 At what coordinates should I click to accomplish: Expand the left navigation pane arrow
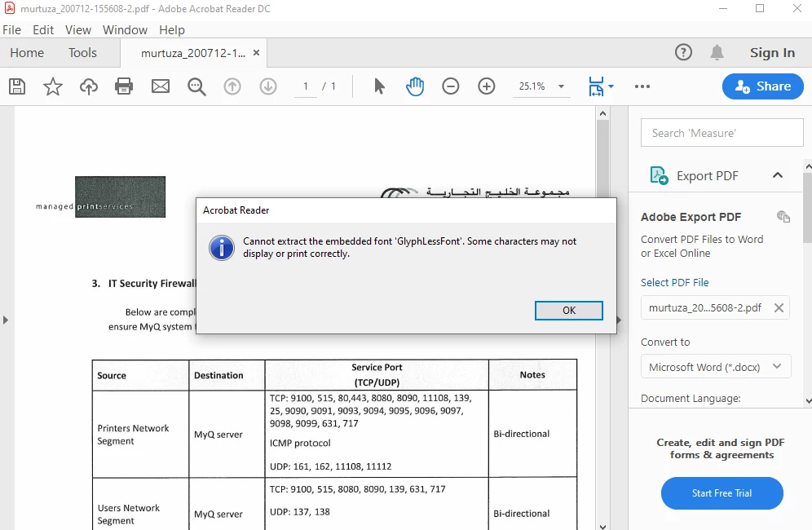[x=6, y=320]
